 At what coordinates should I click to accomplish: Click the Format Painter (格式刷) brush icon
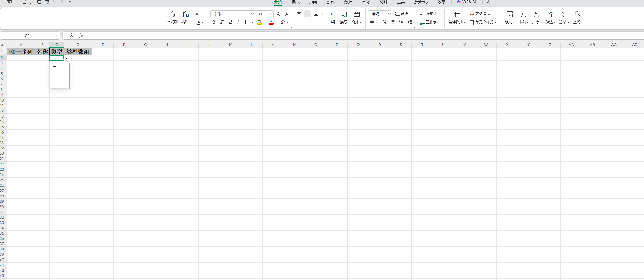coord(172,14)
